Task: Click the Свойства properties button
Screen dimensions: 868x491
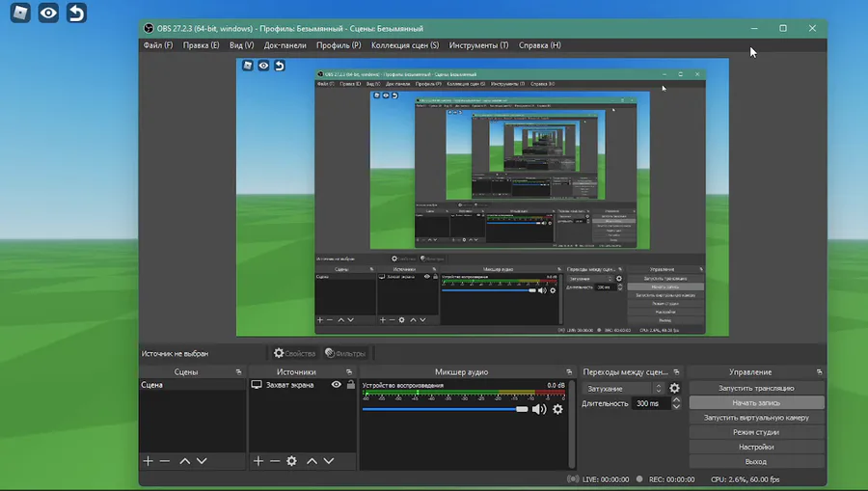Action: 294,353
